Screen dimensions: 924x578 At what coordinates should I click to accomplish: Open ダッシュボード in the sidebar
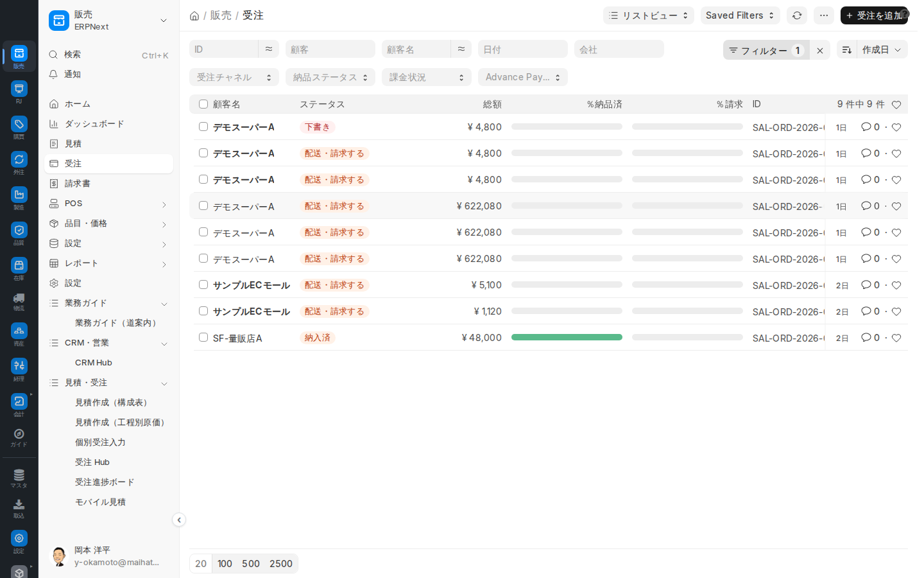click(108, 124)
